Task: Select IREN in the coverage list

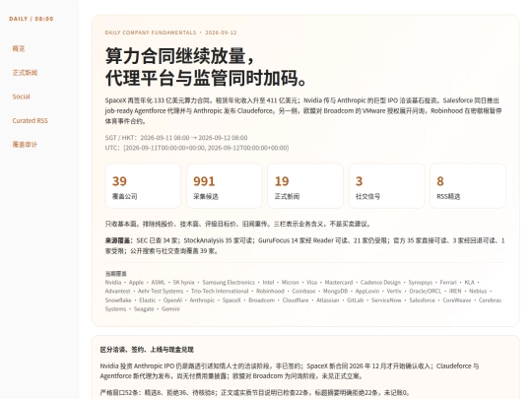Action: coord(455,291)
